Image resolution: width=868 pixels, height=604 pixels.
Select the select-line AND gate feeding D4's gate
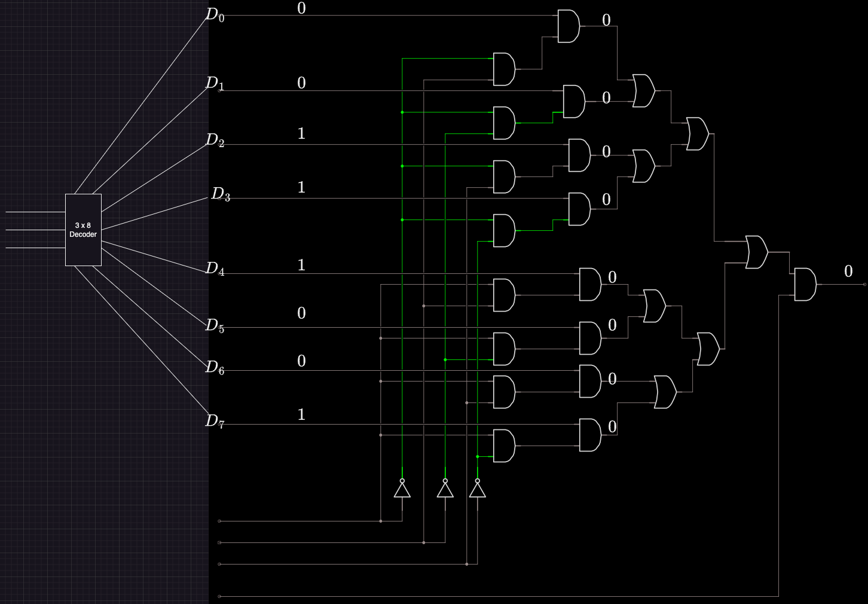coord(504,295)
